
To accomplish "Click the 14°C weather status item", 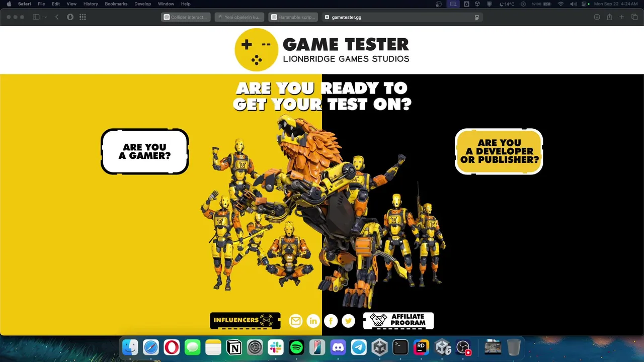I will [506, 4].
